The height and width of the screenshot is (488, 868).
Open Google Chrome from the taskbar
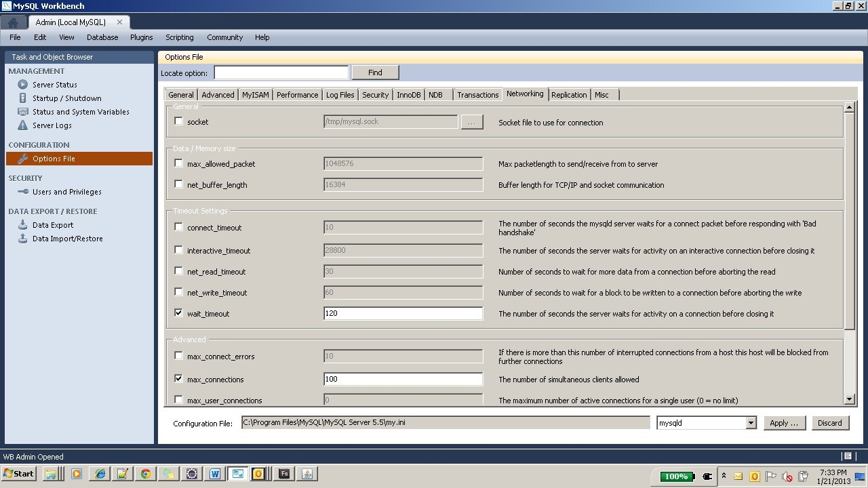145,474
